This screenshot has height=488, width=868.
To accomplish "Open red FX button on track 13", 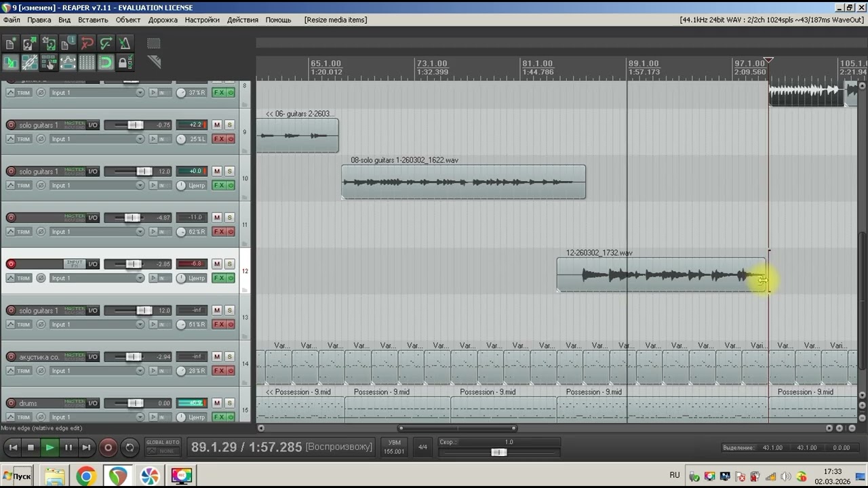I will (x=219, y=325).
